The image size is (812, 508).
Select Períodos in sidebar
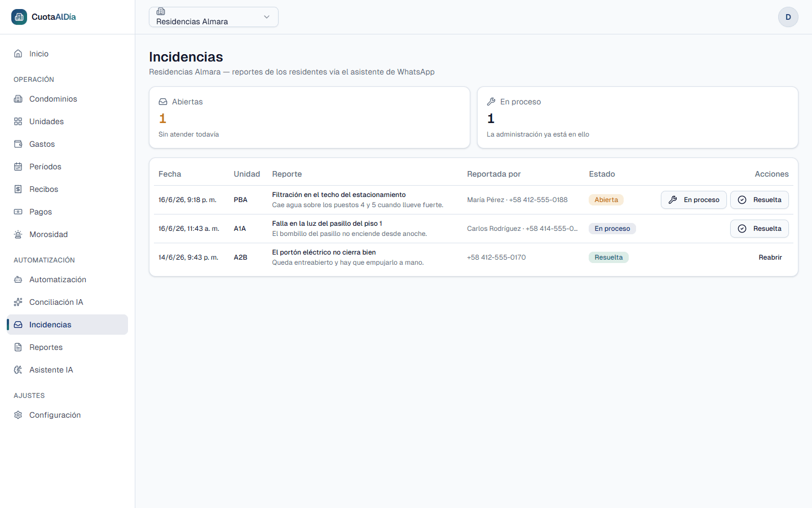[x=68, y=167]
